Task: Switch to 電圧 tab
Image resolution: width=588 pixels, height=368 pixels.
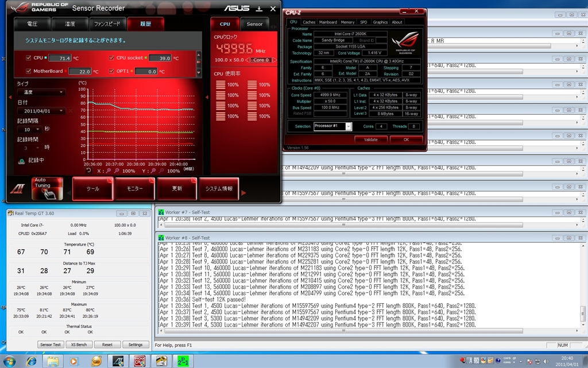Action: (32, 24)
